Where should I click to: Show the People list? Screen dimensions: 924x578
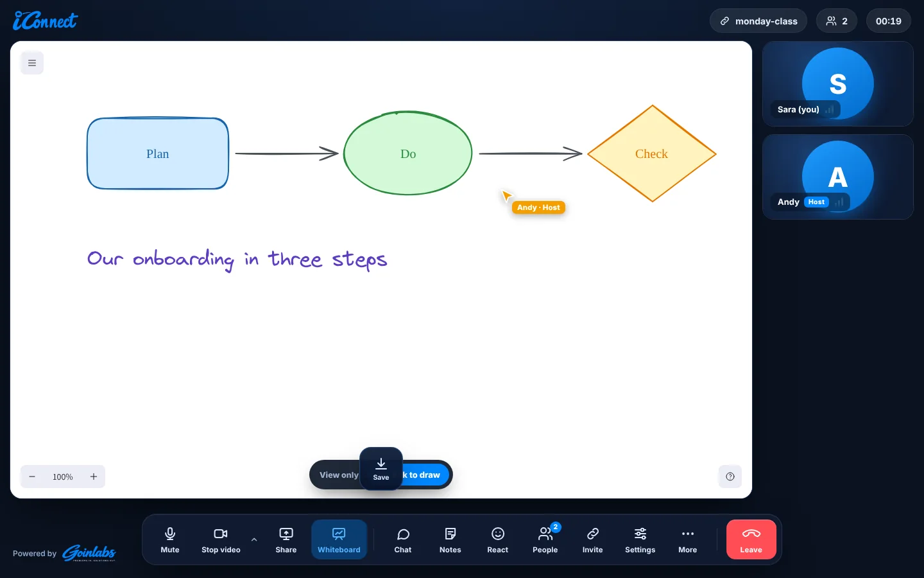point(545,539)
